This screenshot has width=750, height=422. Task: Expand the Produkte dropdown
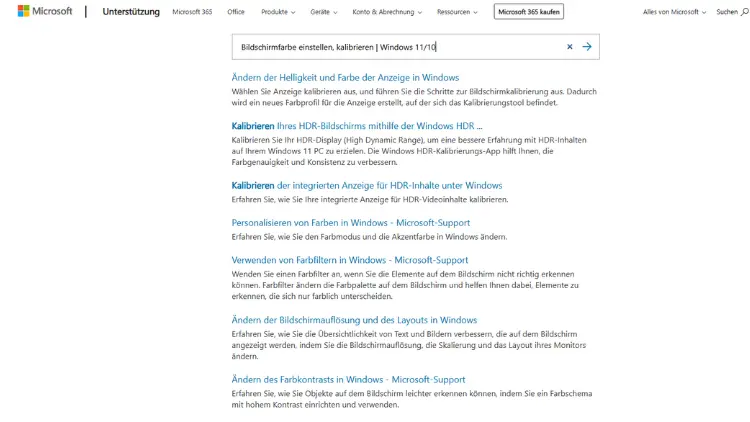click(x=278, y=12)
